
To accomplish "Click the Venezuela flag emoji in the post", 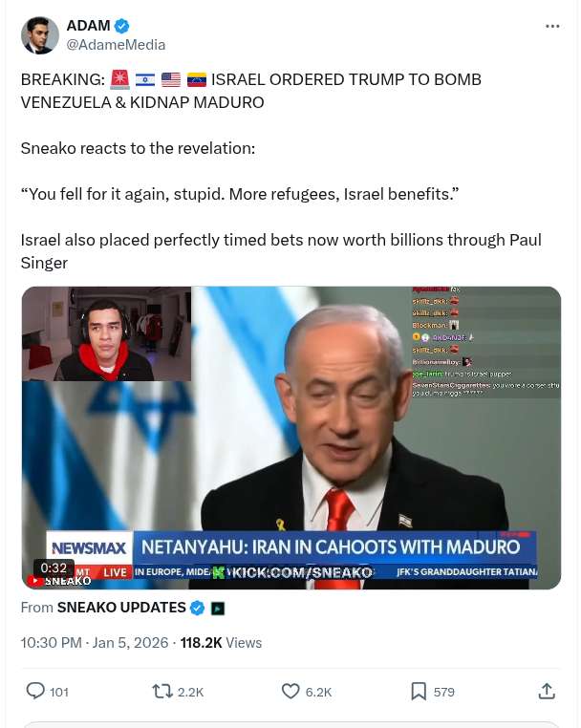I will tap(197, 80).
